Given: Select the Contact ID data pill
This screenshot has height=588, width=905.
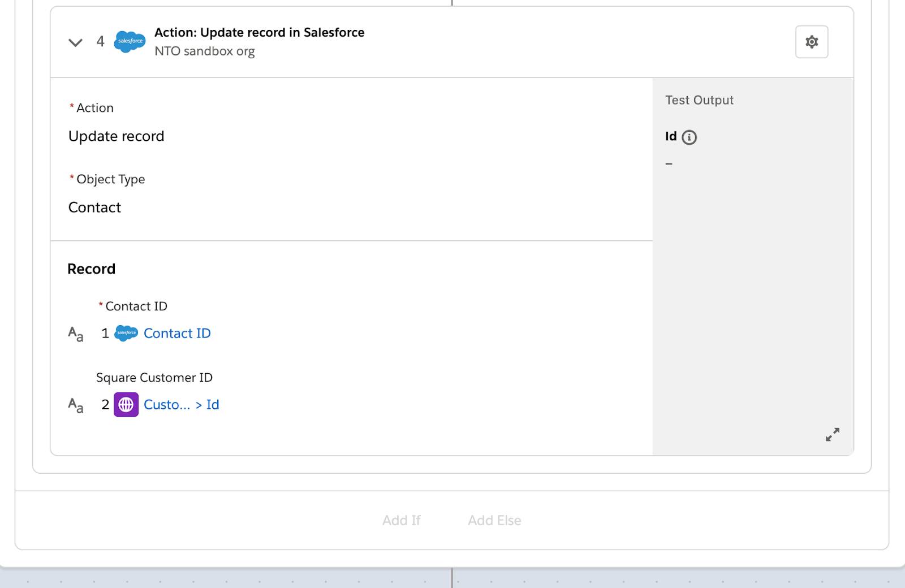Looking at the screenshot, I should [x=177, y=333].
